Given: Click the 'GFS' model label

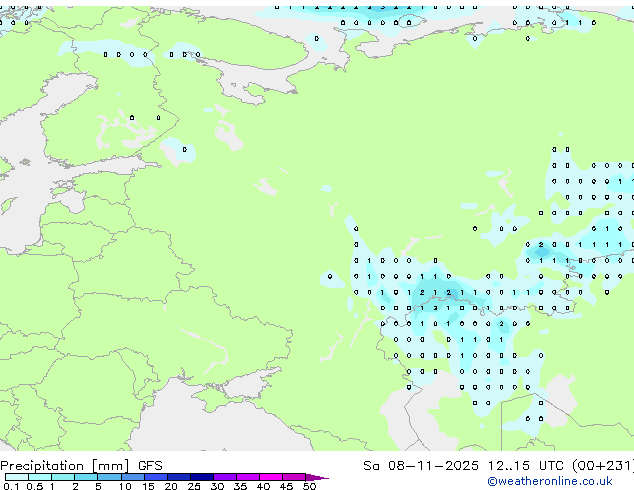Looking at the screenshot, I should click(150, 466).
